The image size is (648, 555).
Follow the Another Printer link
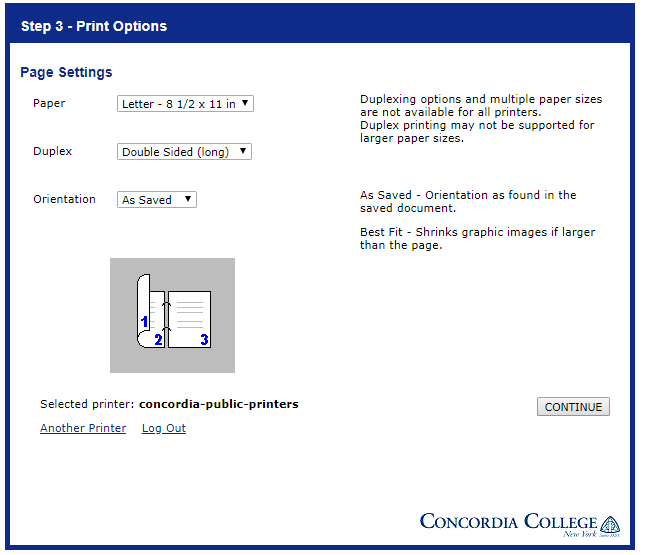click(83, 428)
